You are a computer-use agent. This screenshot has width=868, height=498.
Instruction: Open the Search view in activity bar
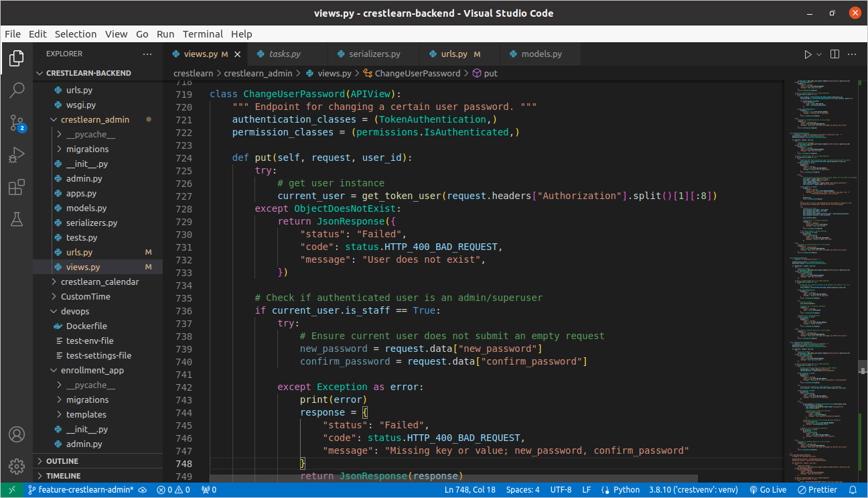pos(17,90)
